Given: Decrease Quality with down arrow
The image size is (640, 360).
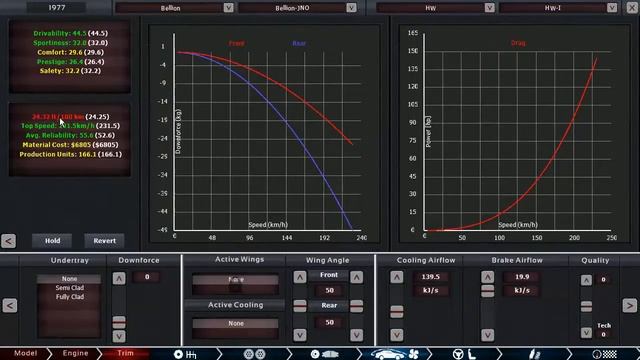Looking at the screenshot, I should (x=587, y=333).
